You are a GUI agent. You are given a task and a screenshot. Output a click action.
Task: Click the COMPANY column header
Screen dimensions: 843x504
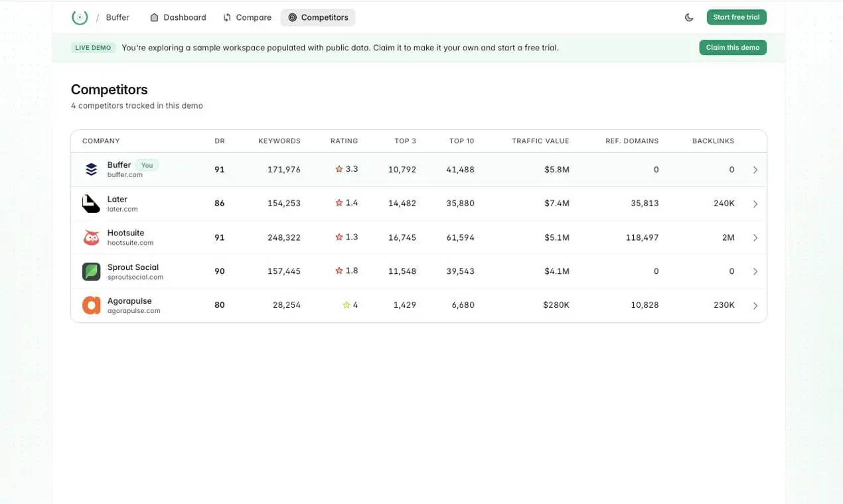coord(101,141)
